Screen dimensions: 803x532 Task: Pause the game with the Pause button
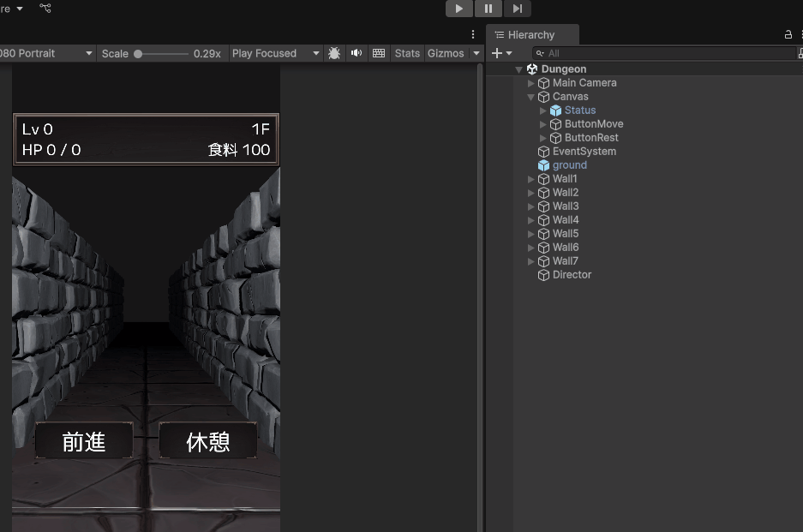coord(488,9)
